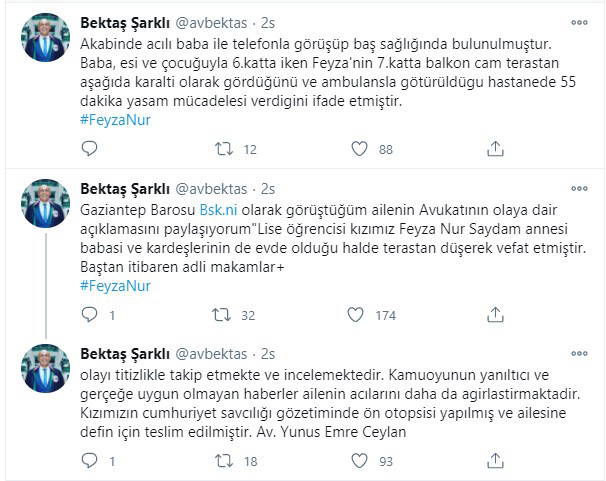Reply to the 'Gaziantep Barosu' tweet
Screen dimensions: 606x481
[x=86, y=316]
